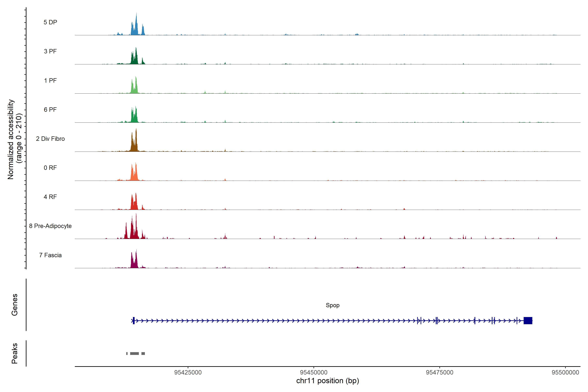Click the large Spop final exon block
The image size is (588, 392).
click(528, 320)
